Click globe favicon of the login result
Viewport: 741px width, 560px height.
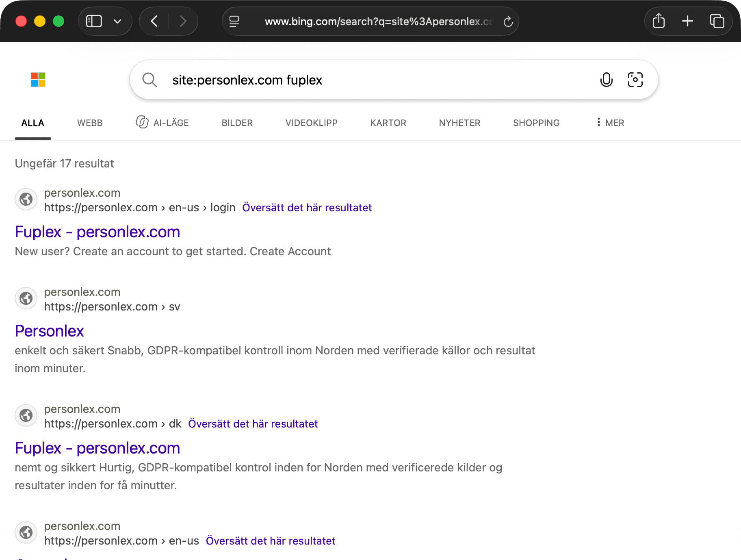coord(26,199)
